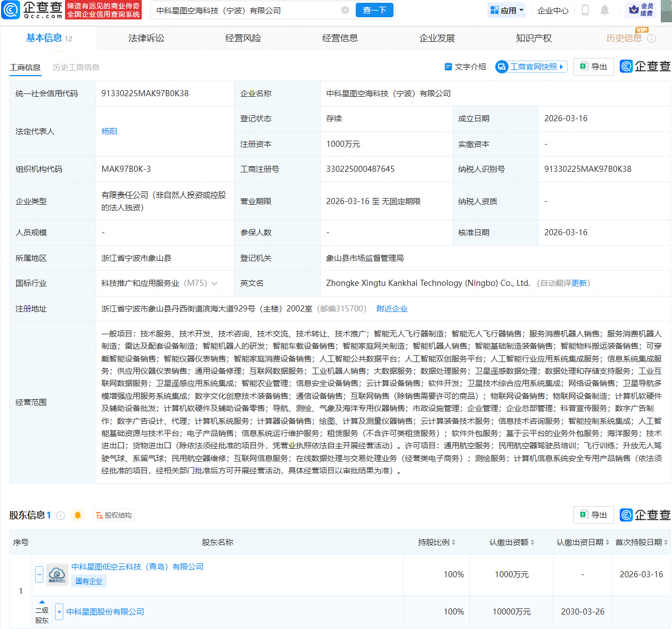Click the orange shareholder alert bell
The height and width of the screenshot is (629, 672).
[x=78, y=516]
